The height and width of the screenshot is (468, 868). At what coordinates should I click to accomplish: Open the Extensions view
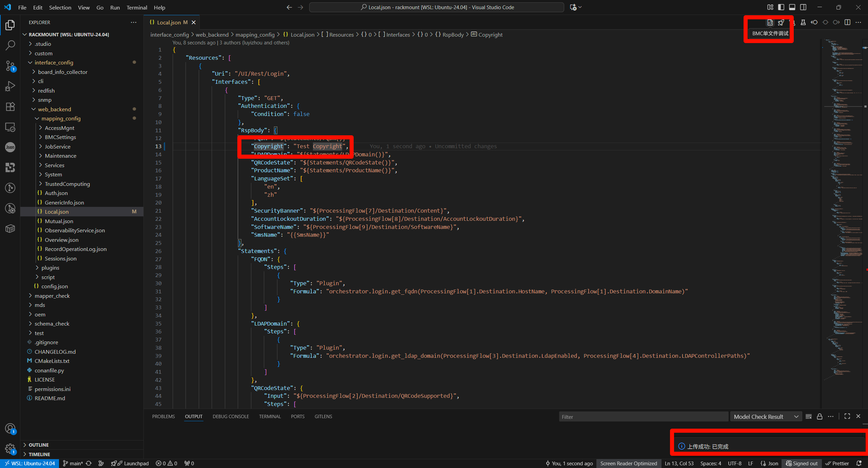point(10,106)
